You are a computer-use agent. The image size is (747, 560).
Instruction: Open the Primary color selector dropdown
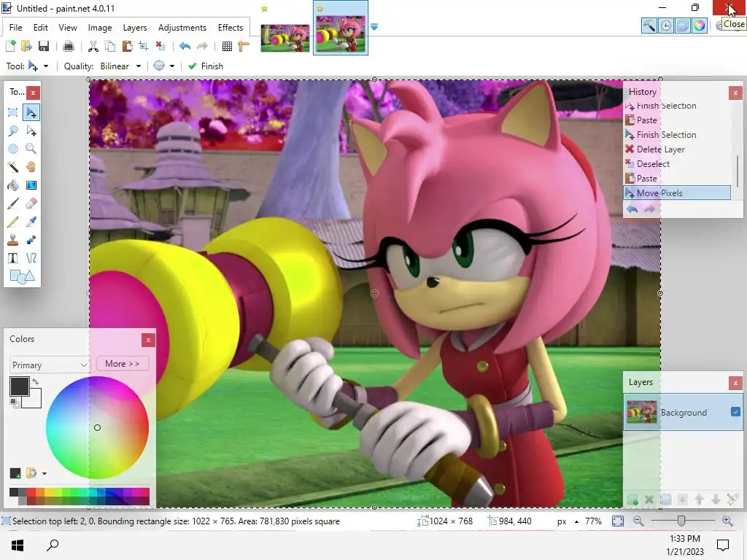pyautogui.click(x=49, y=365)
